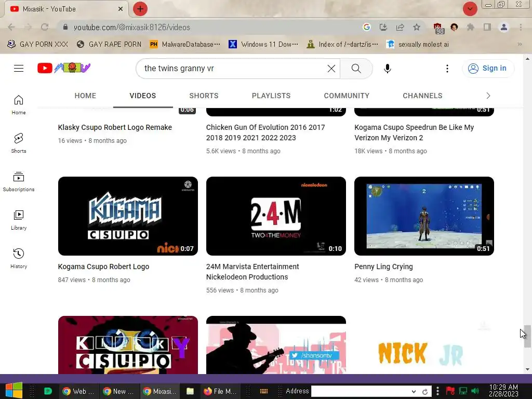
Task: Click the Sign in button
Action: (488, 68)
